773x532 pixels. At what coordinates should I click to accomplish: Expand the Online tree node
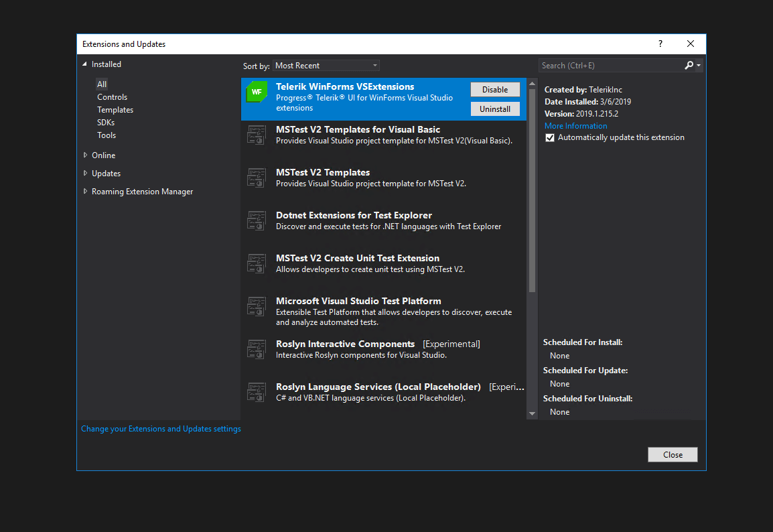[x=85, y=155]
